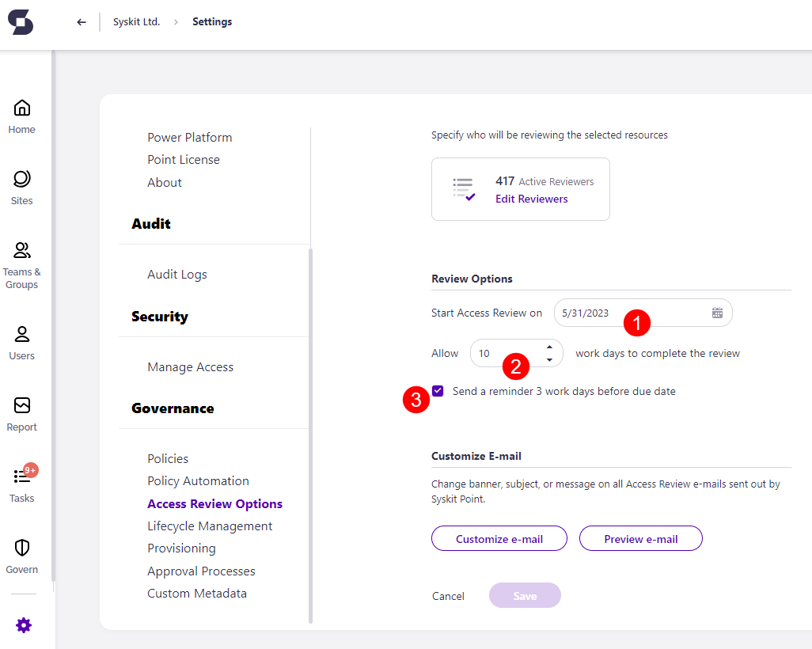Open settings via the gear icon
Screen dimensions: 812x649
tap(24, 625)
